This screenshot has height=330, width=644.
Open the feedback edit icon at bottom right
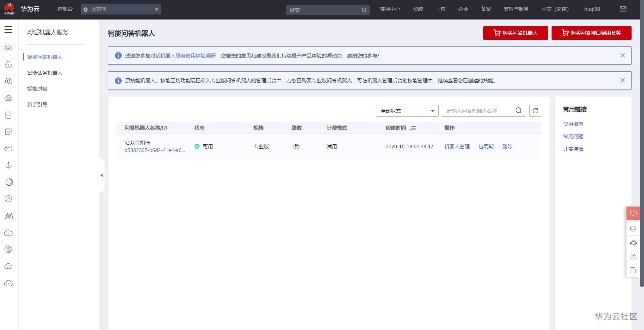(633, 270)
